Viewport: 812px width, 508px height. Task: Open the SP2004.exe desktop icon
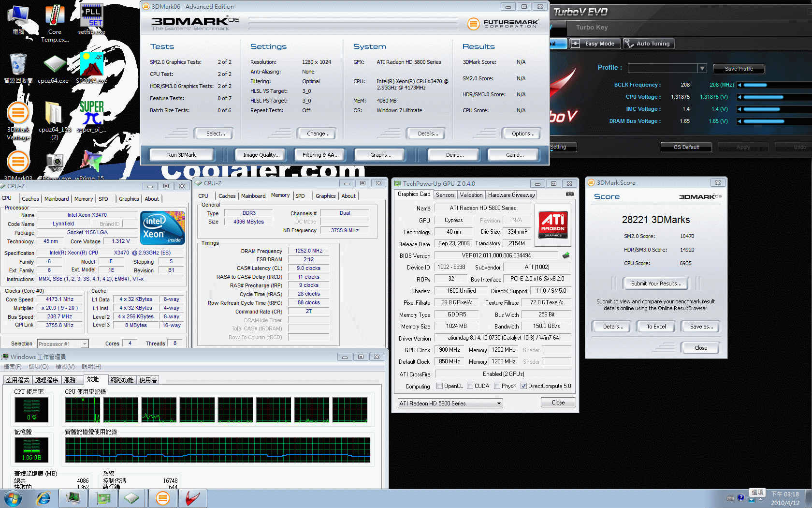91,68
